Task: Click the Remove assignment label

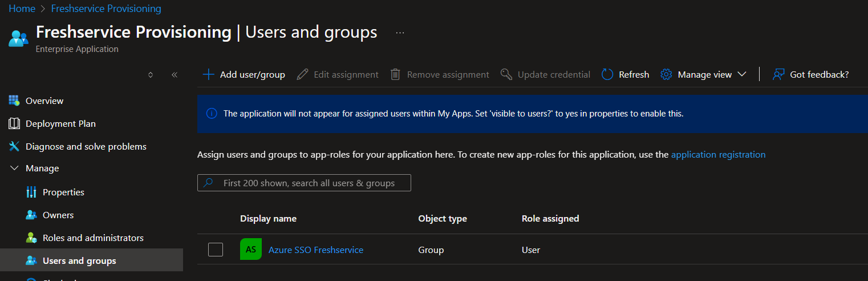Action: (x=448, y=74)
